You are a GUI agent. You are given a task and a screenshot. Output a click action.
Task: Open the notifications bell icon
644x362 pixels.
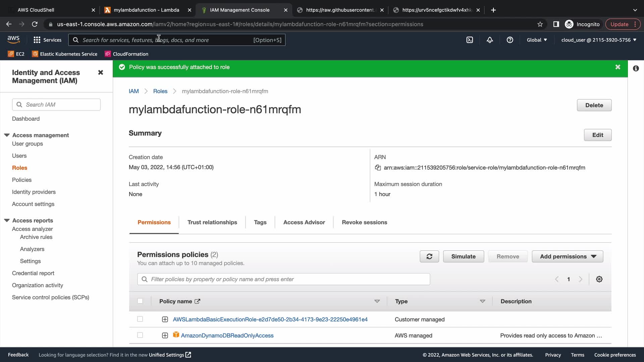[x=490, y=40]
